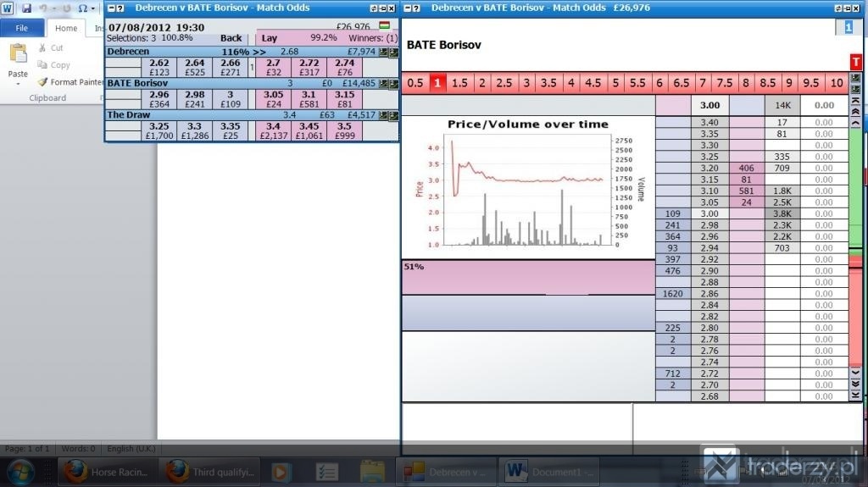Click lower chart icon right of stake 10
Screen dimensions: 868x487
855,89
